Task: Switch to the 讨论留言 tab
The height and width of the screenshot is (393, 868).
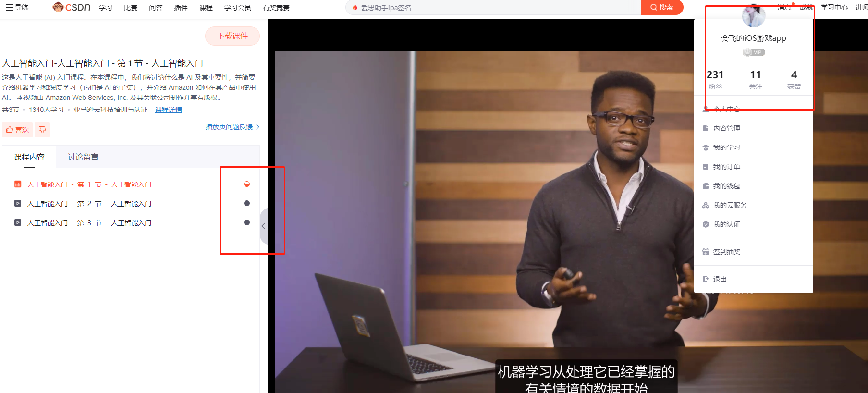Action: point(83,157)
